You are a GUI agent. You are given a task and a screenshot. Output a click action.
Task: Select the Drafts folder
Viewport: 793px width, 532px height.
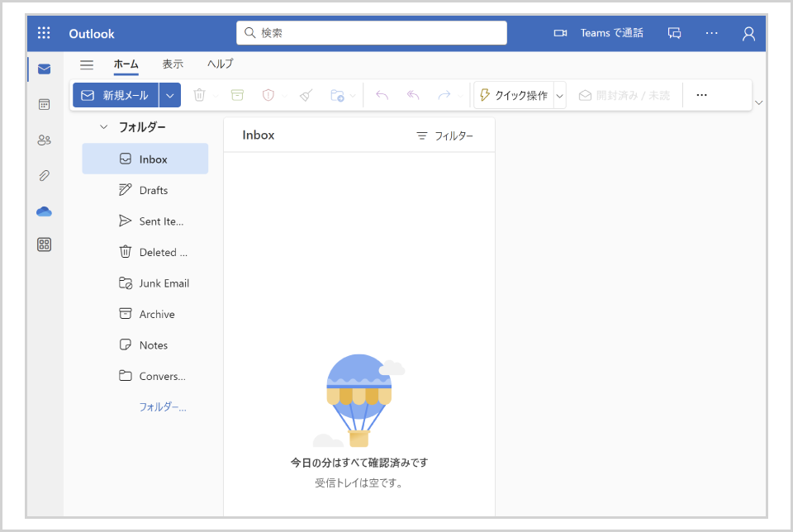(x=153, y=190)
